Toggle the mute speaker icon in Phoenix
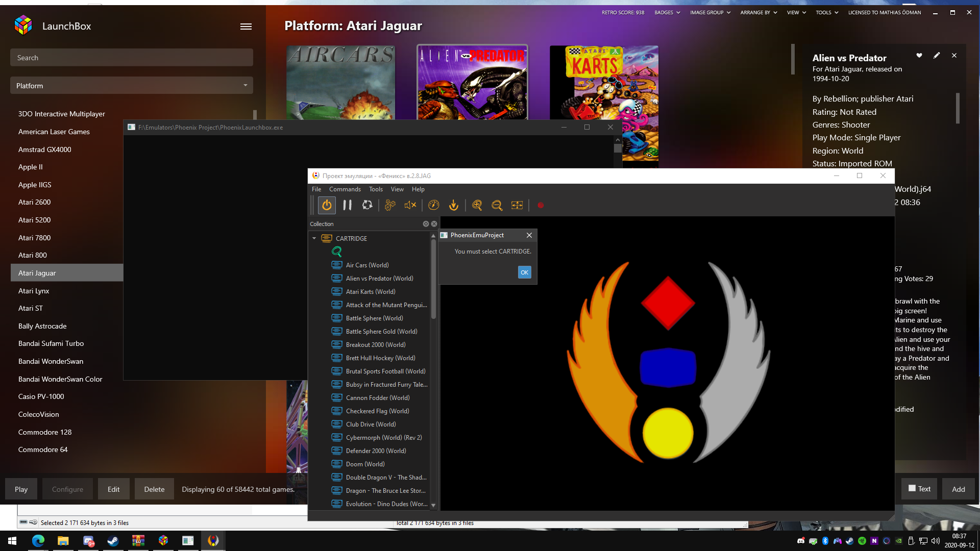The width and height of the screenshot is (980, 551). click(410, 205)
